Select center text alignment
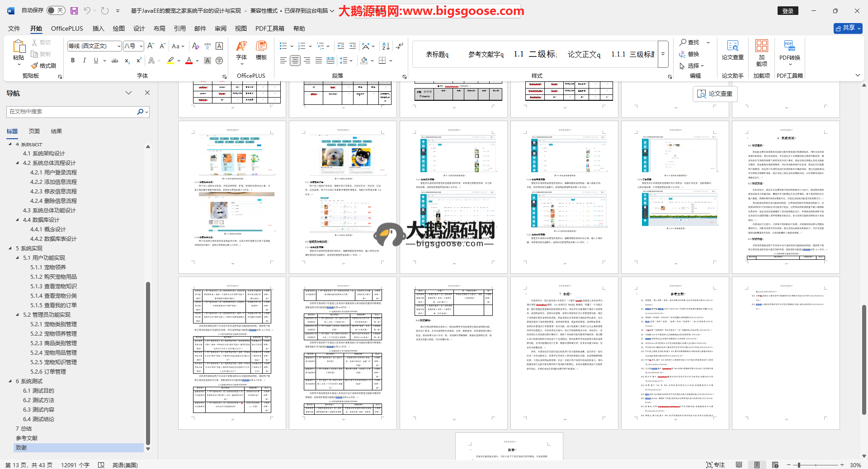Screen dimensions: 868x469 (295, 61)
